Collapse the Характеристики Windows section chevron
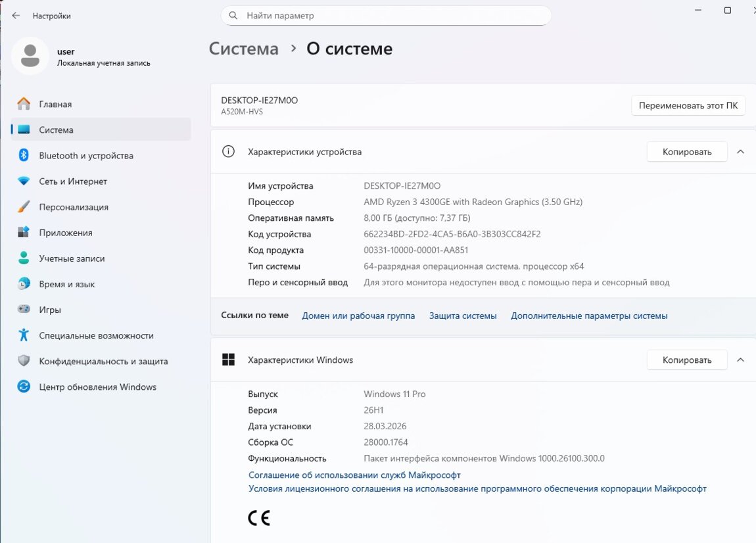Viewport: 756px width, 543px height. pos(740,360)
